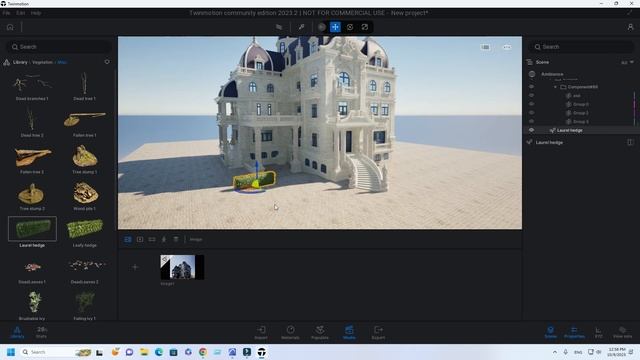This screenshot has width=640, height=360.
Task: Show the Properties panel button
Action: (x=574, y=332)
